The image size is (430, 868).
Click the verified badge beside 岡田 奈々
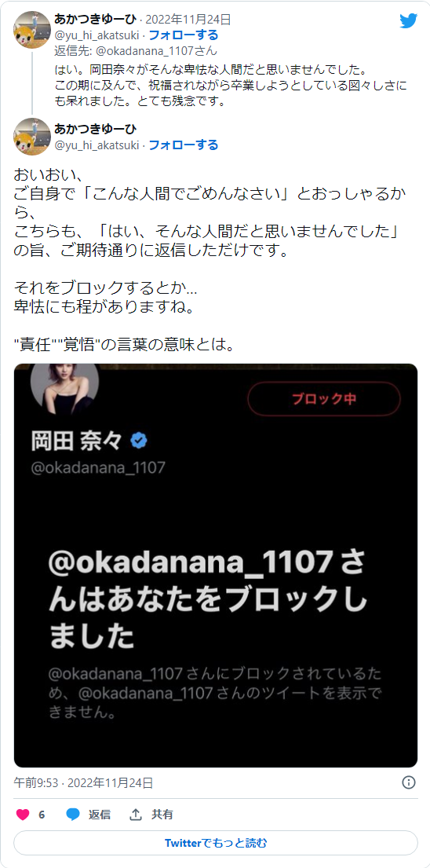click(x=138, y=441)
